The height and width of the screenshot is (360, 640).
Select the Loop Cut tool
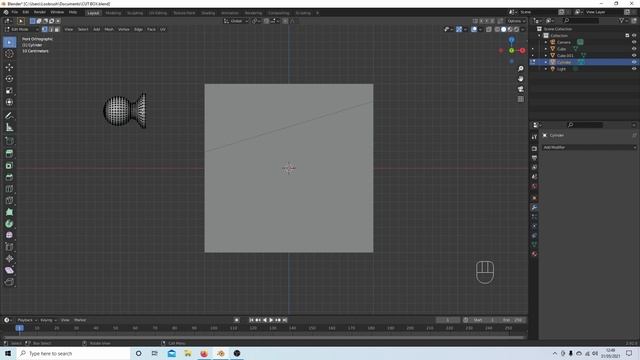click(x=9, y=189)
